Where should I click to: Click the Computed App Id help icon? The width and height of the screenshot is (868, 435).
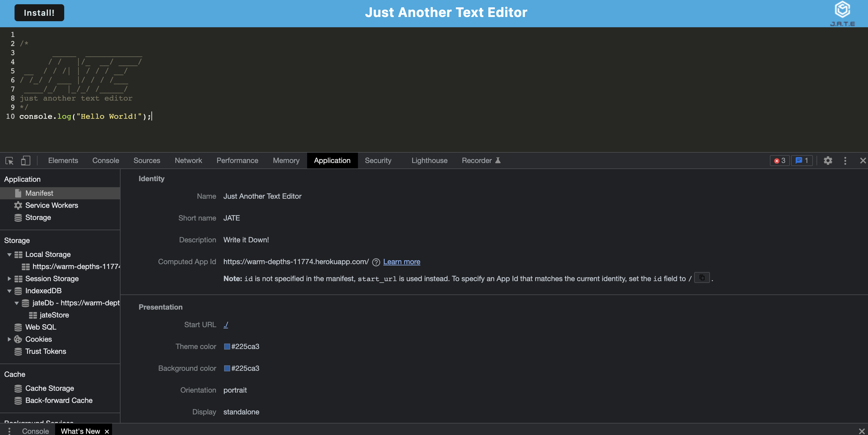pyautogui.click(x=376, y=262)
